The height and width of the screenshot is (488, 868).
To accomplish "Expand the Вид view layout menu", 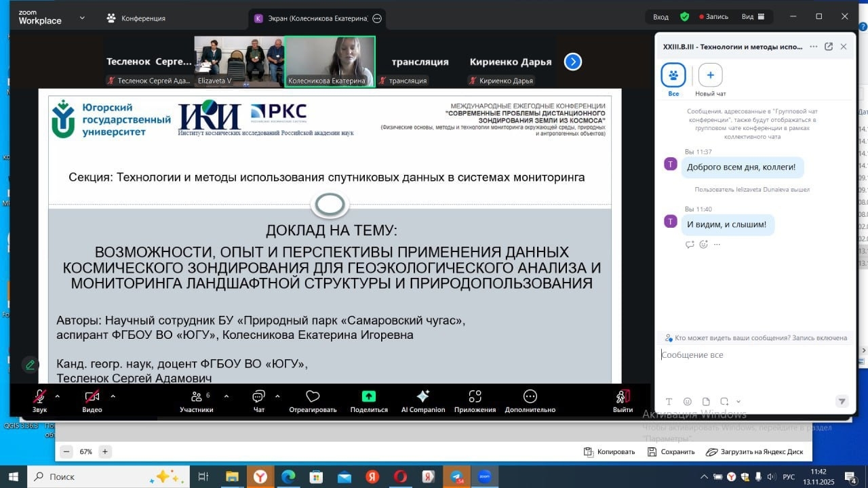I will point(753,17).
